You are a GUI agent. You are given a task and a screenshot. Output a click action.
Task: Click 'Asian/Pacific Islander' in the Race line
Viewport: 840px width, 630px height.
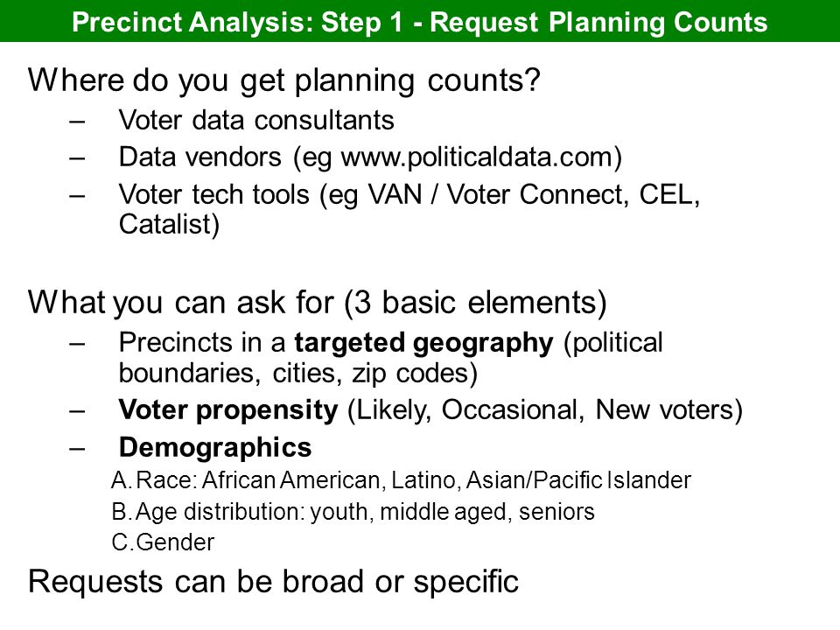click(578, 480)
